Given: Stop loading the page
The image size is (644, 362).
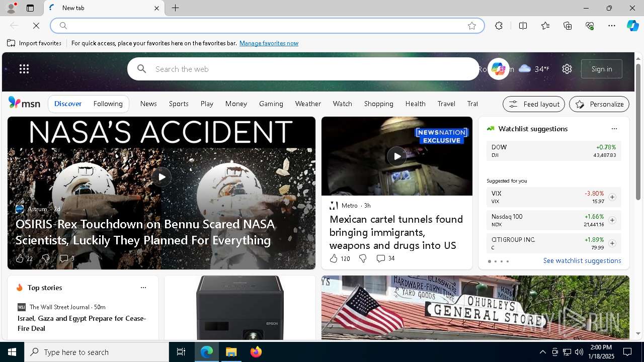Looking at the screenshot, I should click(36, 26).
